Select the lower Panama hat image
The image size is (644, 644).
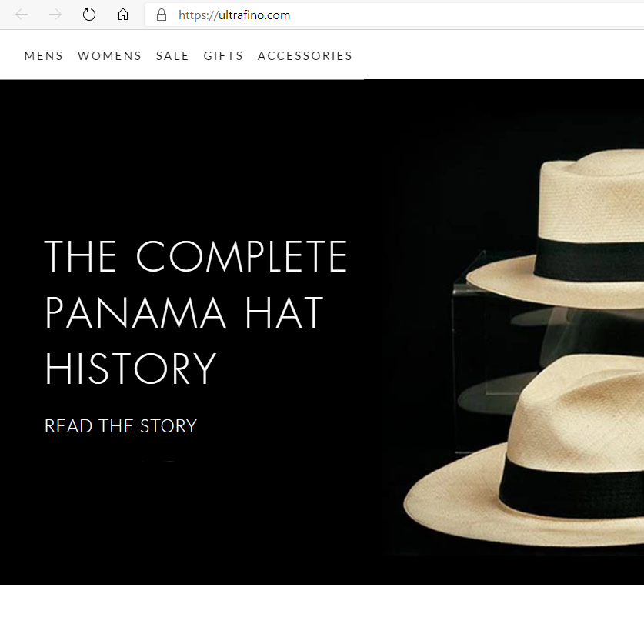(524, 451)
